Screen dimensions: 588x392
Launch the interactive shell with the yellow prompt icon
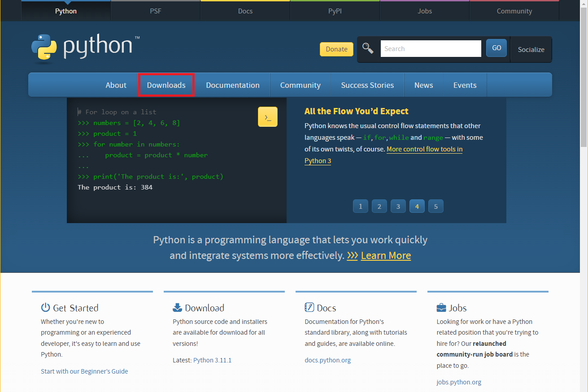pos(268,117)
